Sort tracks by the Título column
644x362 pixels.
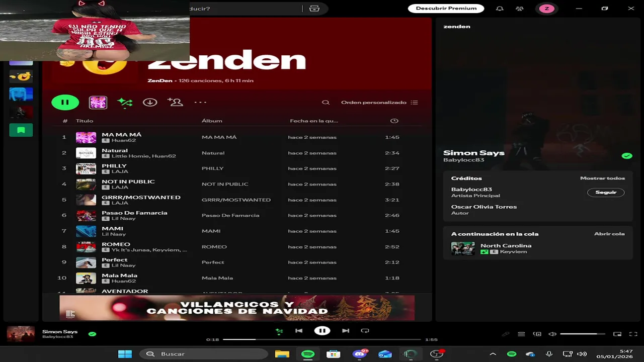click(x=85, y=121)
